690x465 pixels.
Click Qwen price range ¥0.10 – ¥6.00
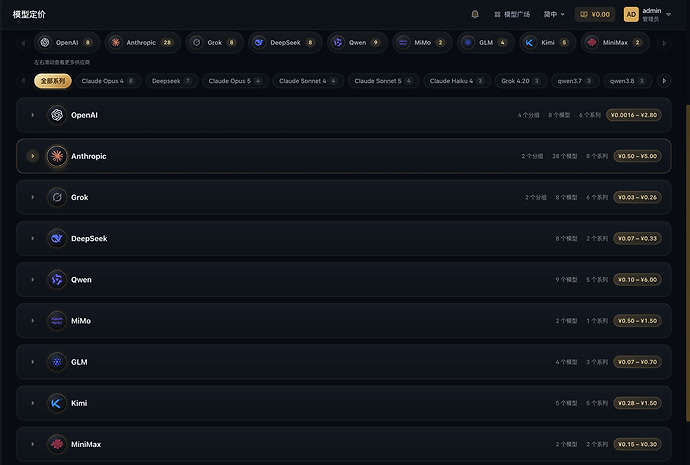point(637,280)
